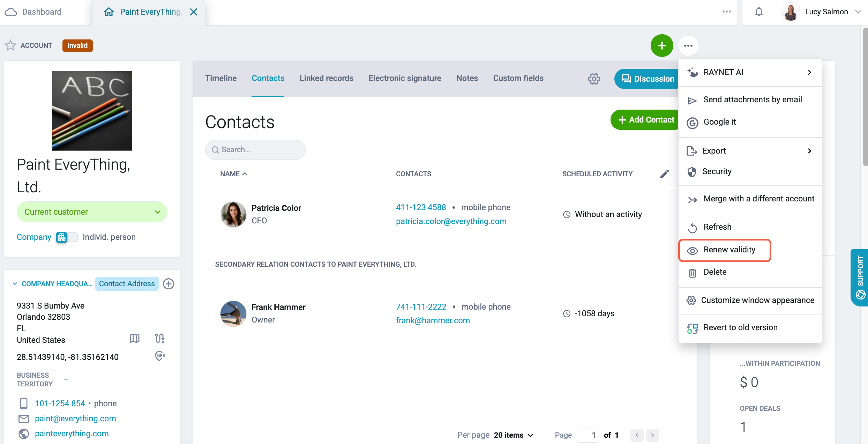
Task: Click the vertical page scrollbar
Action: [x=865, y=97]
